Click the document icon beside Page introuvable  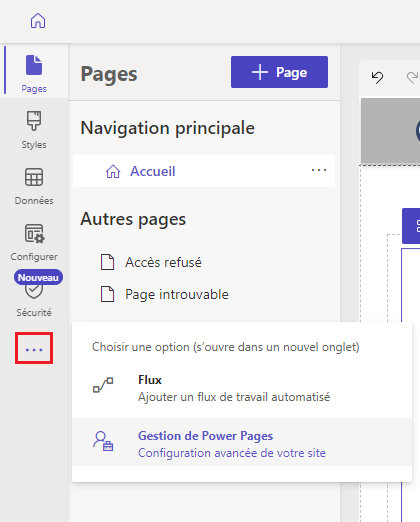point(107,294)
